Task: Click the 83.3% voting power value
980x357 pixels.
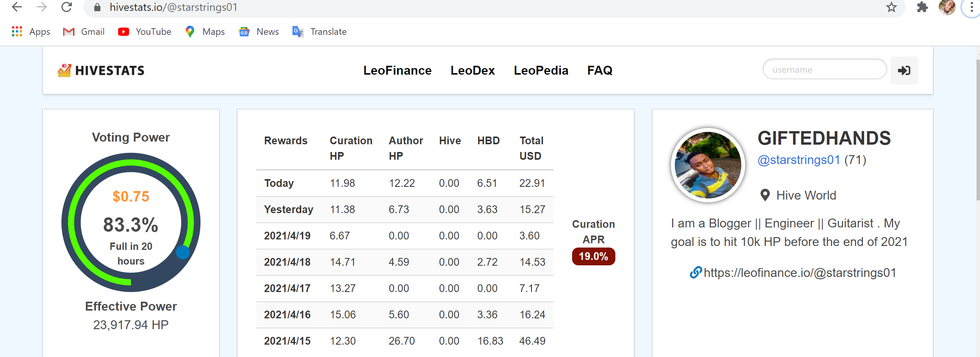Action: (131, 225)
